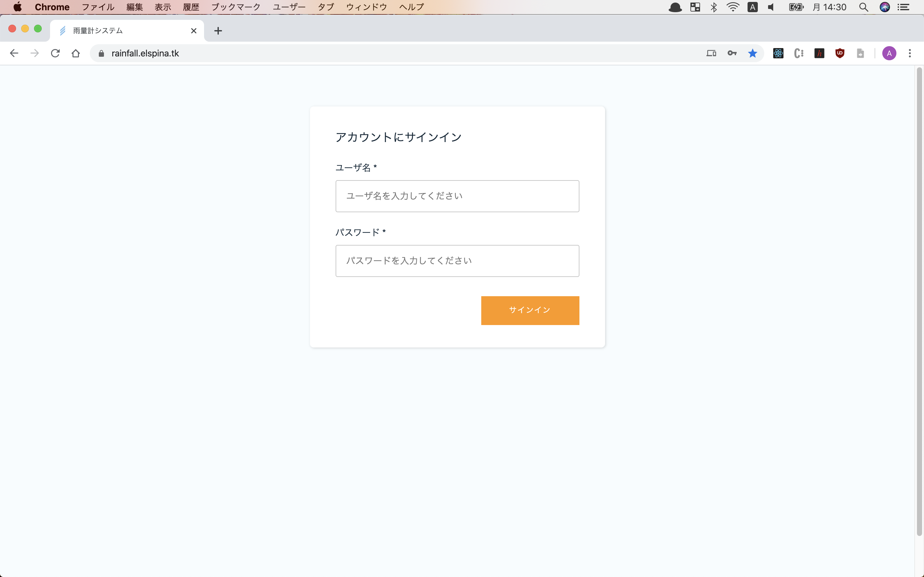Click the bookmark star icon
This screenshot has width=924, height=577.
click(752, 53)
